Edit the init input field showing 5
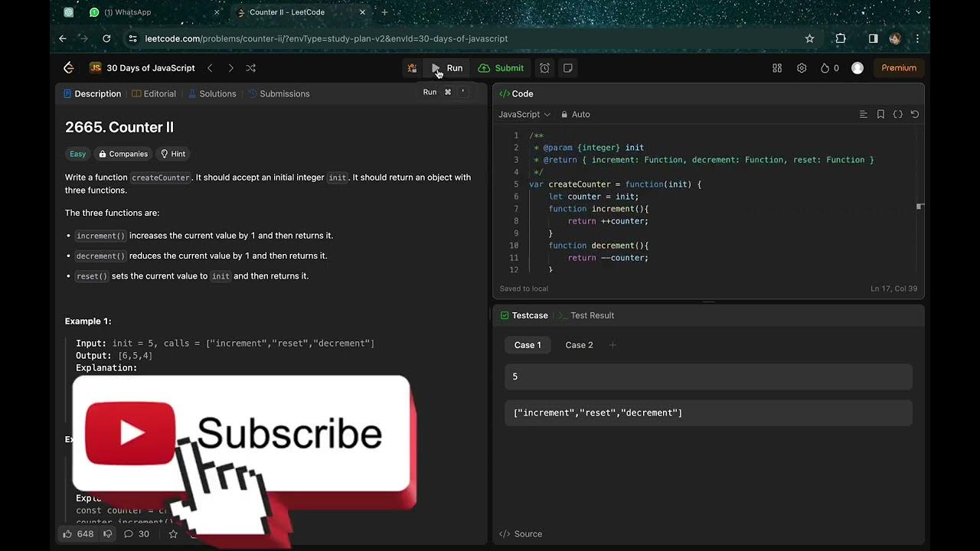This screenshot has width=980, height=551. point(708,377)
